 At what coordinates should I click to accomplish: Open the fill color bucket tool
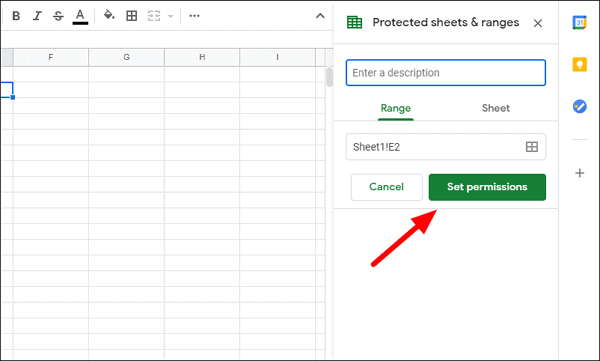[x=109, y=16]
